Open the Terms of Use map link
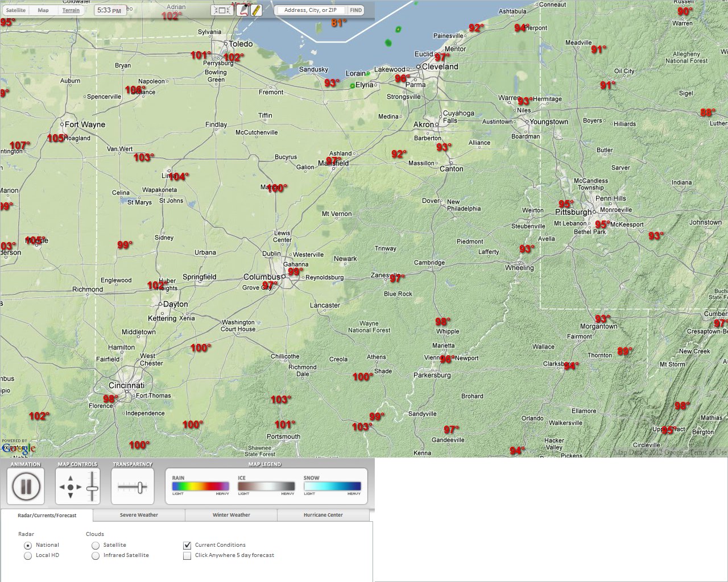 [708, 452]
